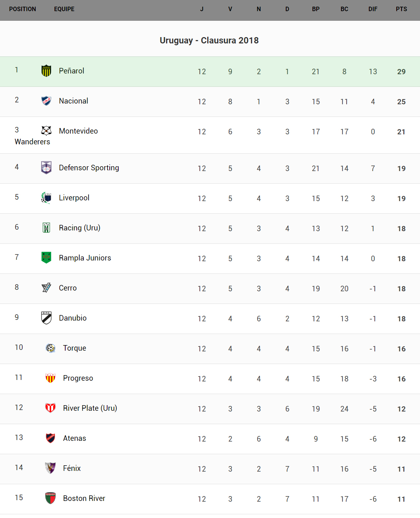Open the Progreso team page link
420x518 pixels.
point(78,378)
